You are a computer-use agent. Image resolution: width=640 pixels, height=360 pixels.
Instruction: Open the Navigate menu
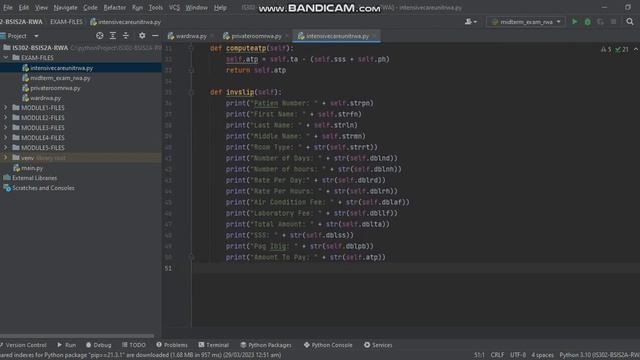[65, 8]
